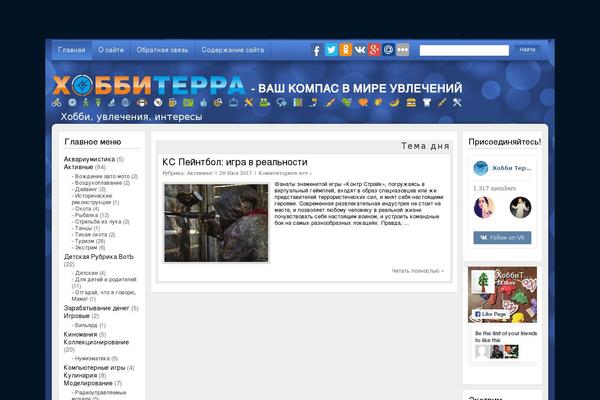
Task: Click the crossed hammer and wrench banner icon
Action: [457, 103]
